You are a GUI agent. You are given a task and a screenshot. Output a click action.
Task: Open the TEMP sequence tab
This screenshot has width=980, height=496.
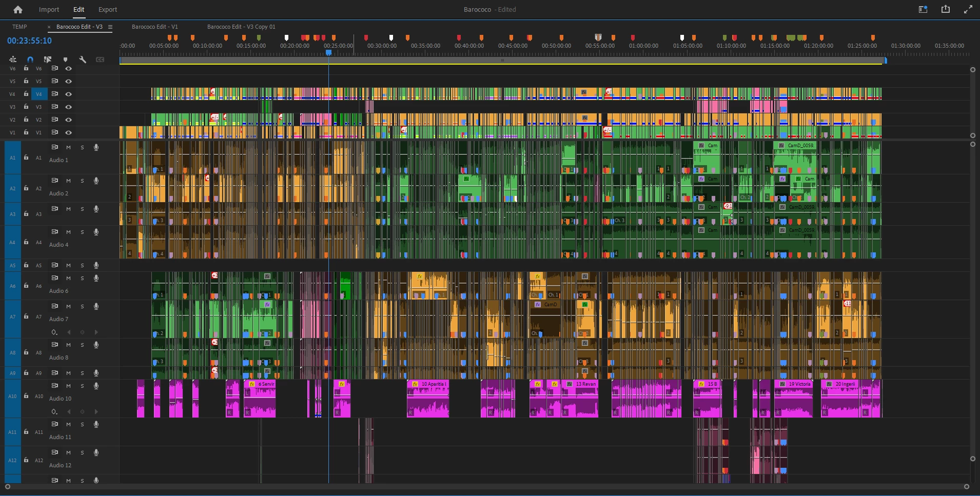[19, 27]
